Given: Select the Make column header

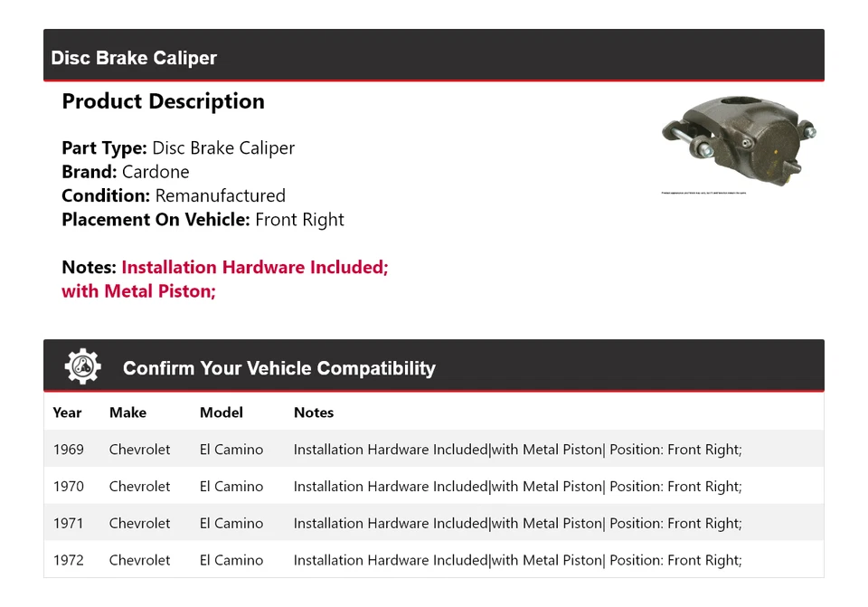Looking at the screenshot, I should [x=127, y=413].
